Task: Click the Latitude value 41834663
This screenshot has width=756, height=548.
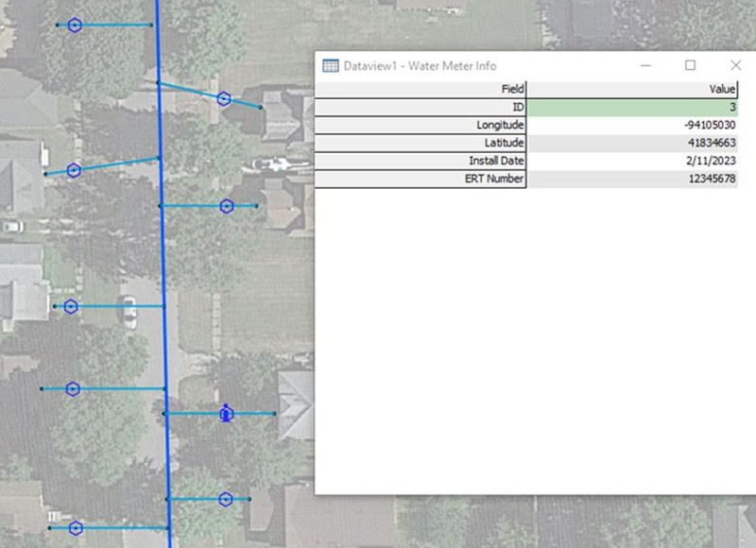Action: tap(631, 143)
